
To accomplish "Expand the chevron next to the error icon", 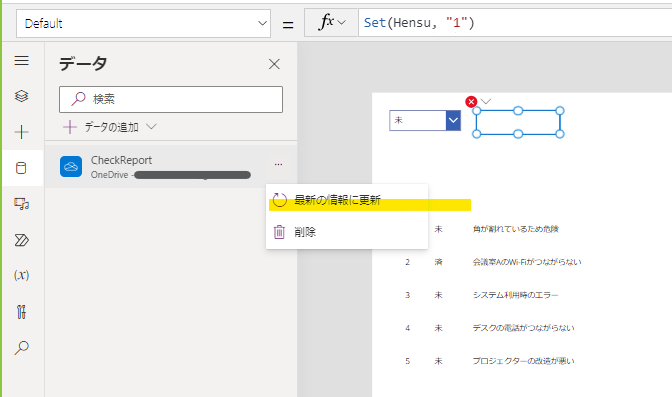I will (486, 102).
